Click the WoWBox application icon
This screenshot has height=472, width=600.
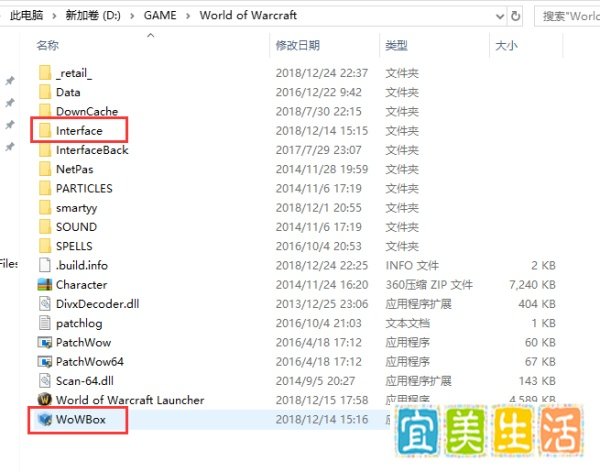coord(45,420)
